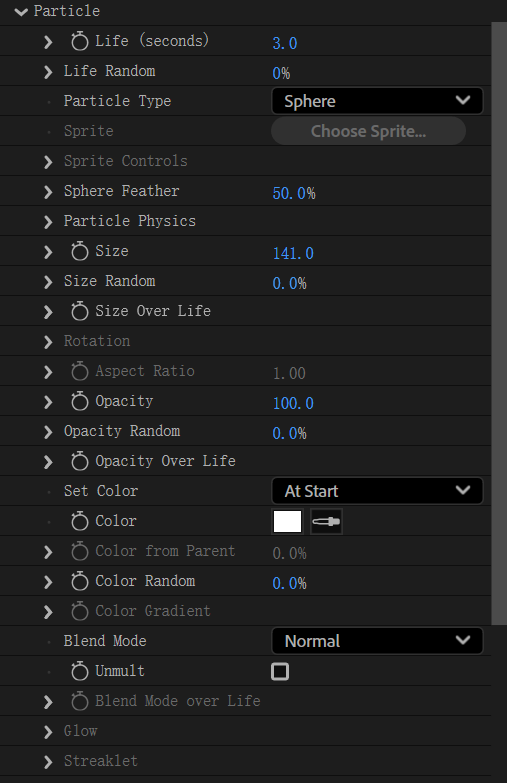
Task: Toggle the Opacity stopwatch icon
Action: click(79, 400)
